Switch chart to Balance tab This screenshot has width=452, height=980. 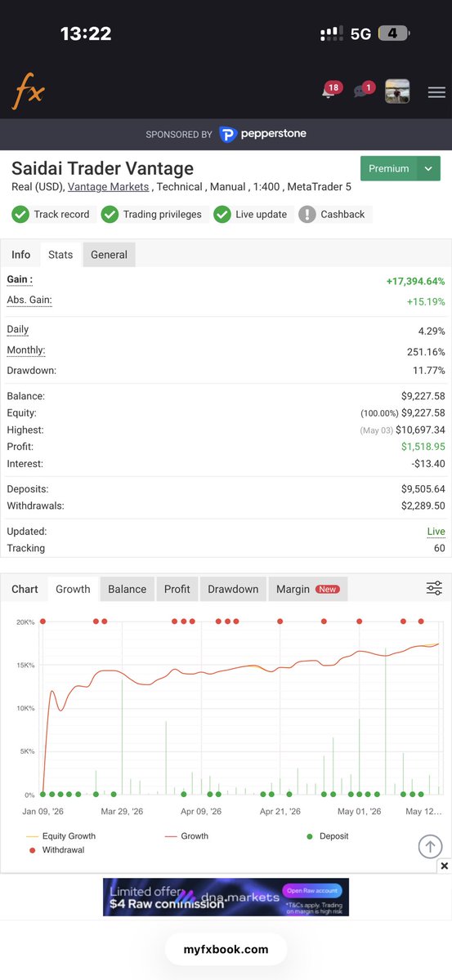click(x=128, y=589)
